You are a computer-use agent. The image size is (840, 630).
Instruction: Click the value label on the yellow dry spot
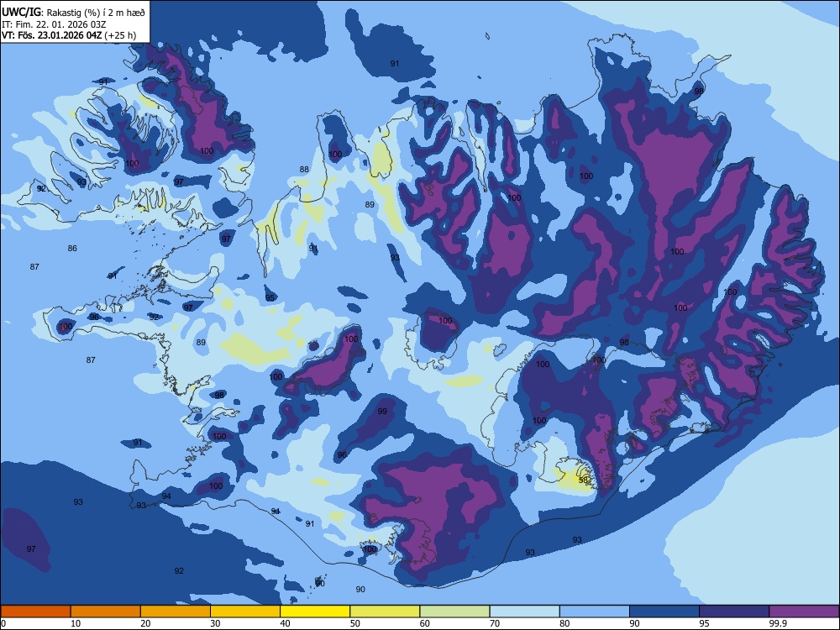pyautogui.click(x=584, y=480)
